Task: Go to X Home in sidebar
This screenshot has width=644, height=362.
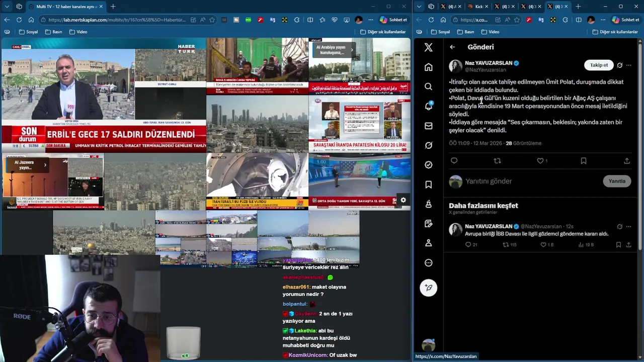Action: coord(428,67)
